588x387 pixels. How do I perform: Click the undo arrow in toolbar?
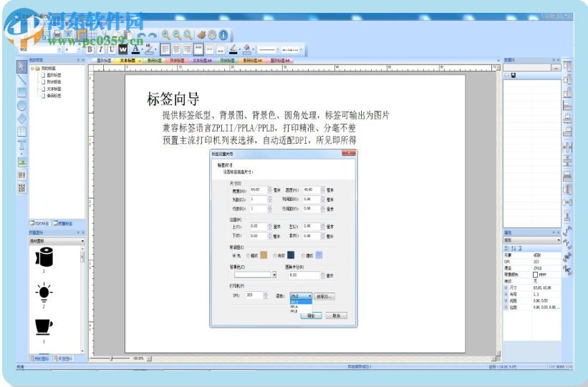coord(142,36)
